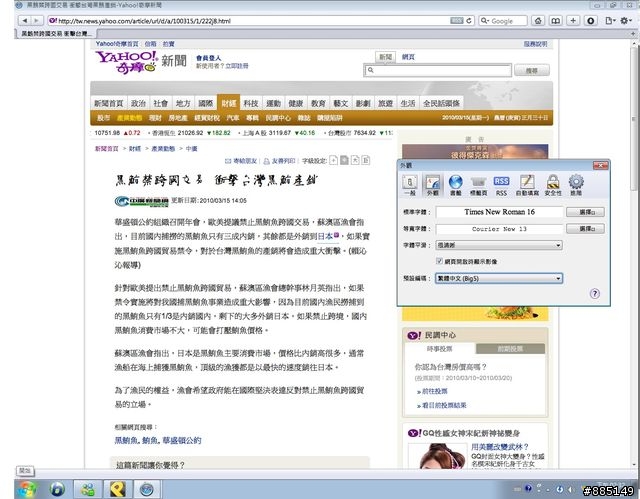Image resolution: width=640 pixels, height=499 pixels.
Task: Open the Windows Live Messenger taskbar icon
Action: pyautogui.click(x=87, y=489)
